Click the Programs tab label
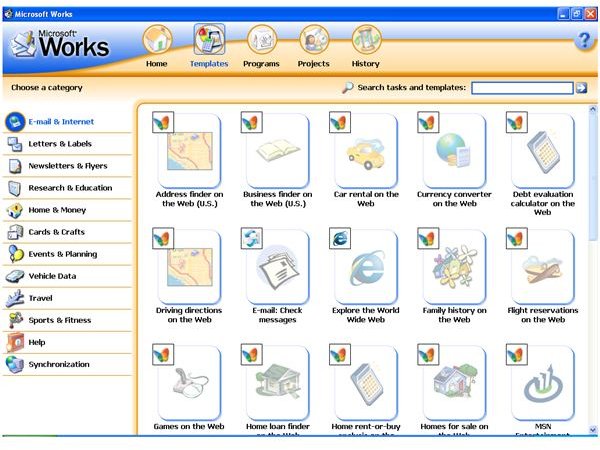 tap(261, 64)
